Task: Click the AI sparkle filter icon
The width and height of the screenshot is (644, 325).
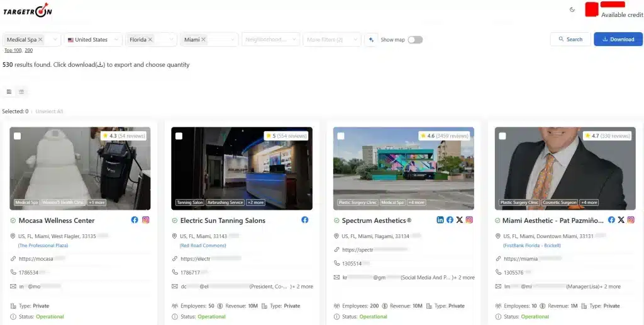Action: [371, 40]
